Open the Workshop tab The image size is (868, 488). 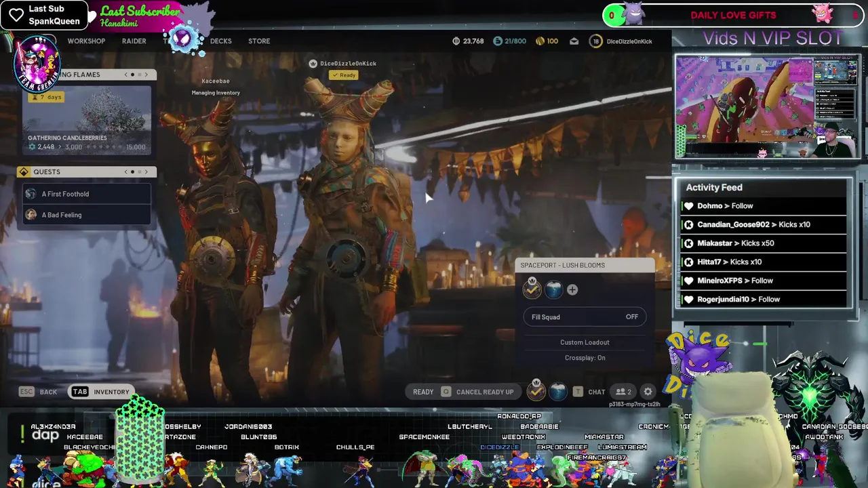pos(86,41)
